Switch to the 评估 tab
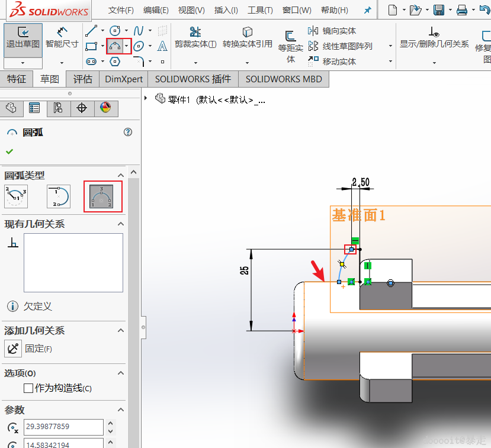The height and width of the screenshot is (448, 491). (83, 79)
